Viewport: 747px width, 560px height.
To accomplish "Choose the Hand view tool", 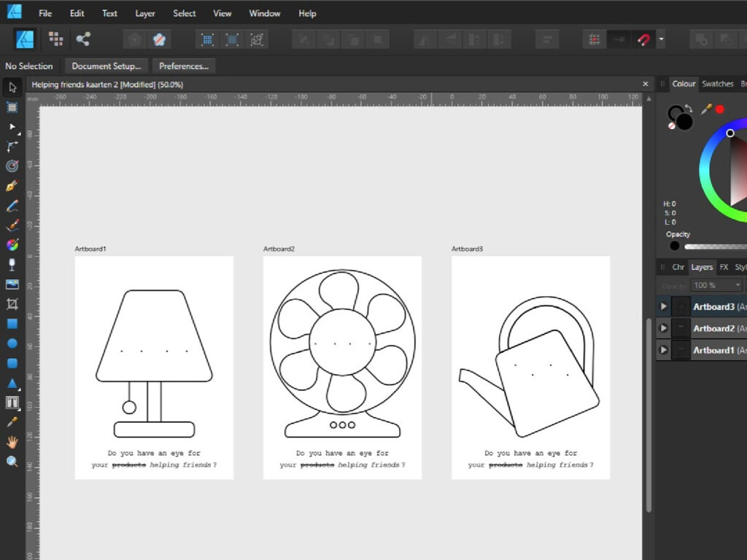I will point(12,442).
